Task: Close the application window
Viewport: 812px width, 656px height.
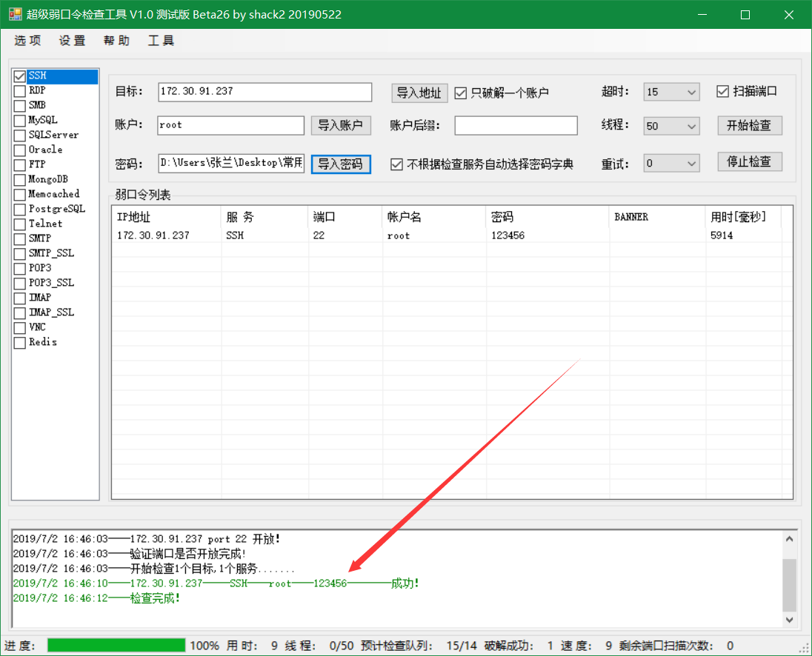Action: pyautogui.click(x=789, y=15)
